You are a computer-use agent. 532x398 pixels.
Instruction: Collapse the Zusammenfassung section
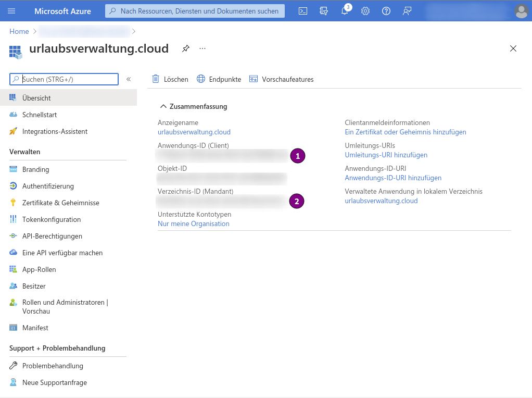coord(163,106)
